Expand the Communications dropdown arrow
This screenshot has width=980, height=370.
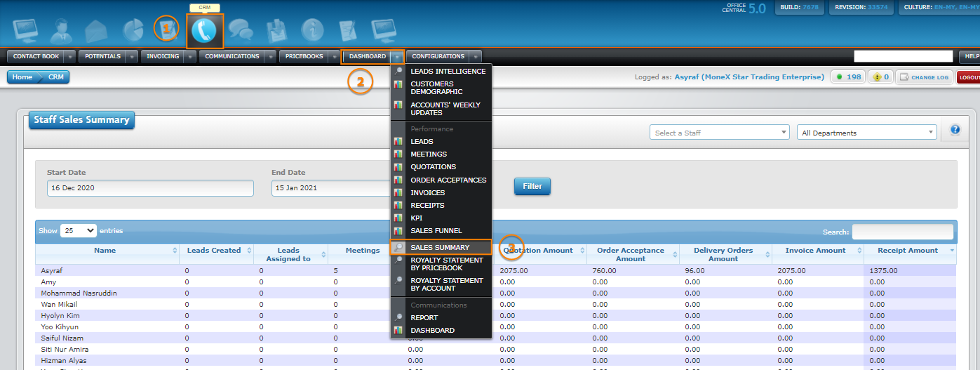click(271, 57)
